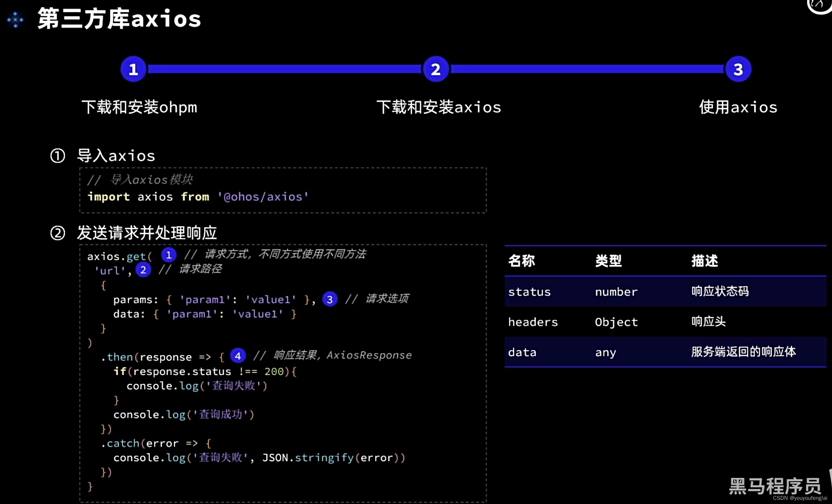Click the ".catch(error => {" code line

156,443
